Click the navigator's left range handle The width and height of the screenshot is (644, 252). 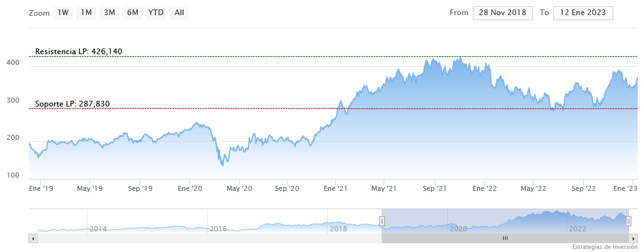[382, 220]
